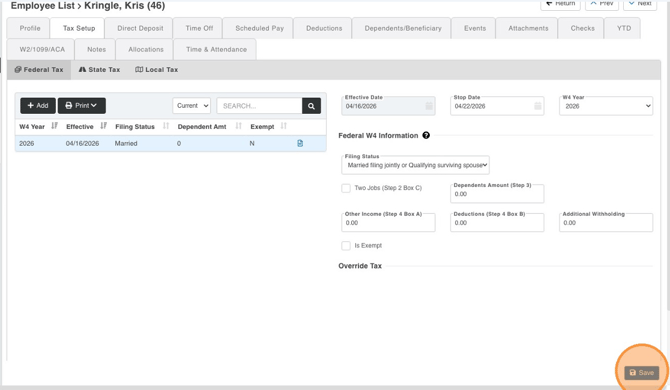Expand the W4 Year dropdown

(606, 106)
